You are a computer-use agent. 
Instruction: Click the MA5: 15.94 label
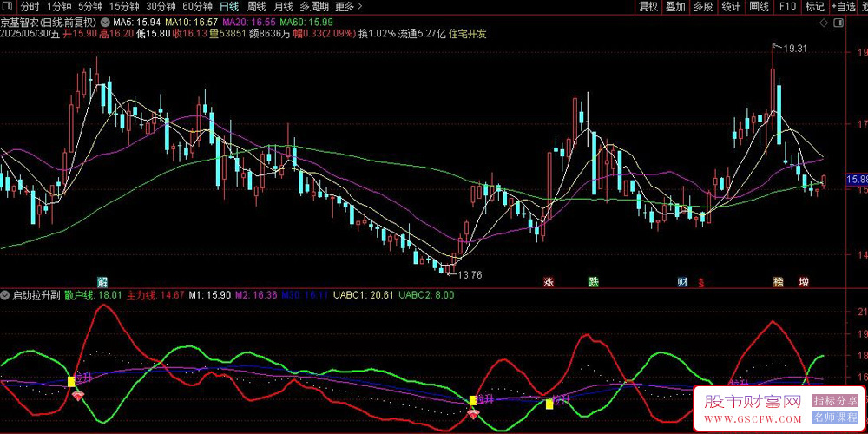pyautogui.click(x=137, y=23)
